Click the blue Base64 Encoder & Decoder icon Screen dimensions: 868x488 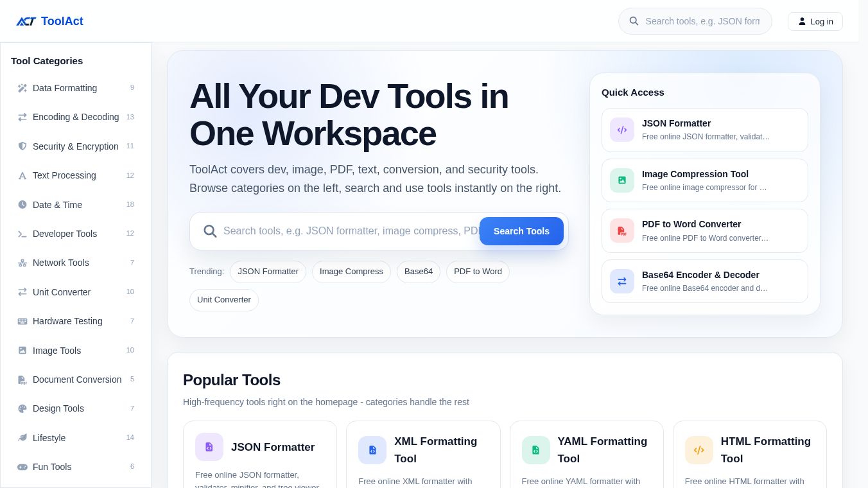pyautogui.click(x=622, y=281)
